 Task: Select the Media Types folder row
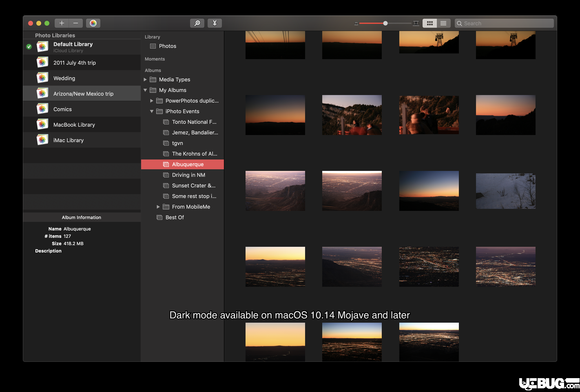pos(182,80)
